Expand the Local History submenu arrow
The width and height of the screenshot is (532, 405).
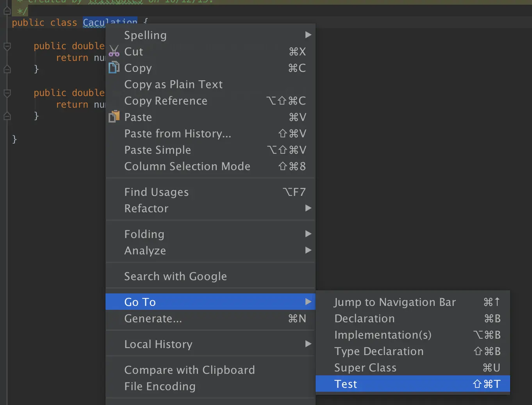coord(308,344)
